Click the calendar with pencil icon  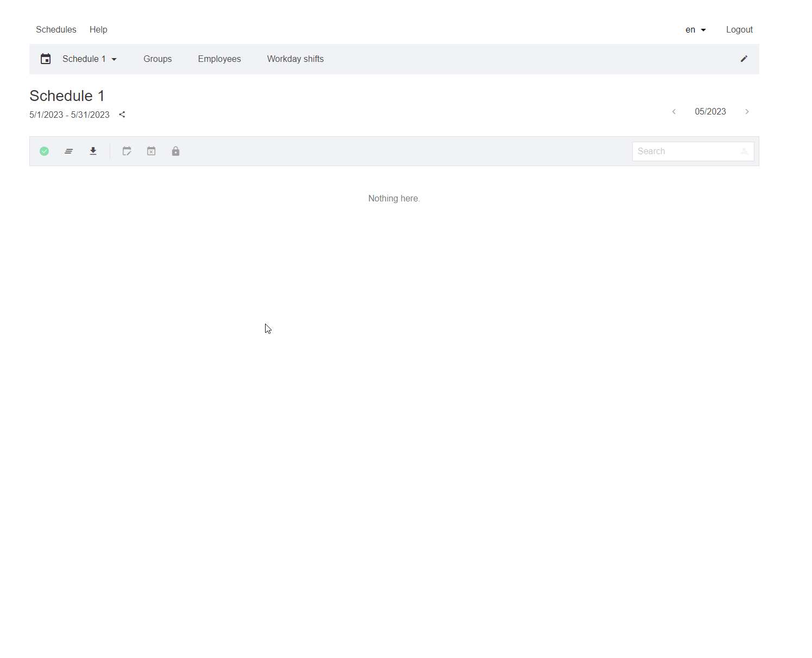[x=127, y=151]
